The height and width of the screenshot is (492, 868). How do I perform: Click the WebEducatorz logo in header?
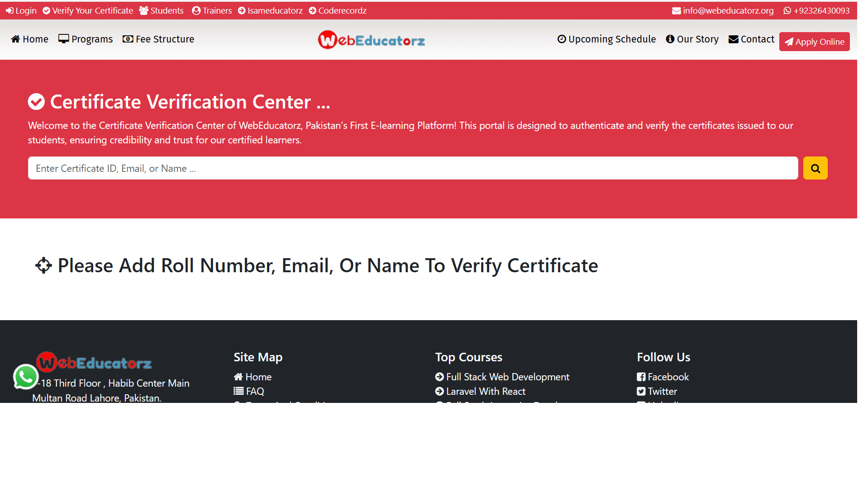371,40
